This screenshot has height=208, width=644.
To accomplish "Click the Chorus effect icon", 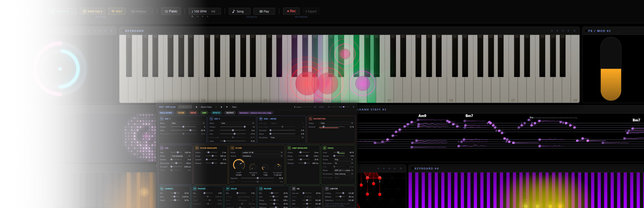I will [x=162, y=189].
